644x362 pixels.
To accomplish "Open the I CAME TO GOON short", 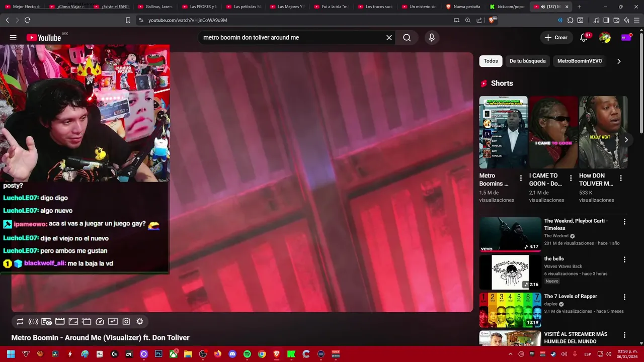I will point(553,132).
